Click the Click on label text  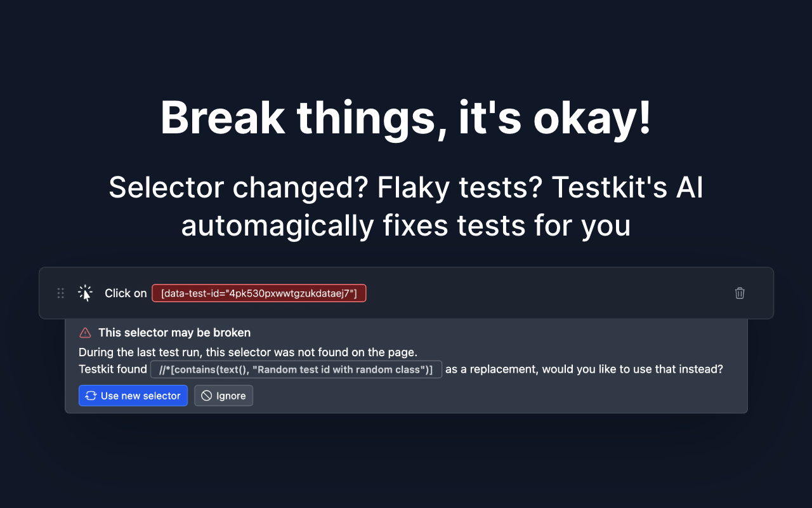point(126,293)
